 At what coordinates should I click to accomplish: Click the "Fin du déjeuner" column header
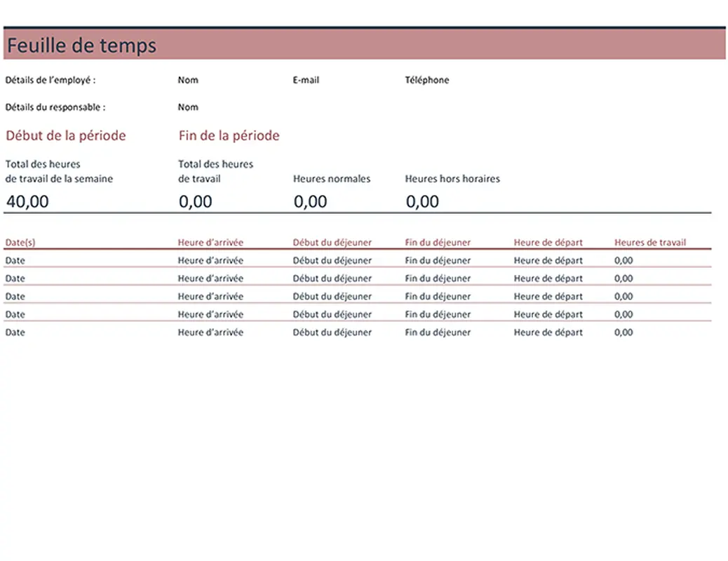[438, 243]
